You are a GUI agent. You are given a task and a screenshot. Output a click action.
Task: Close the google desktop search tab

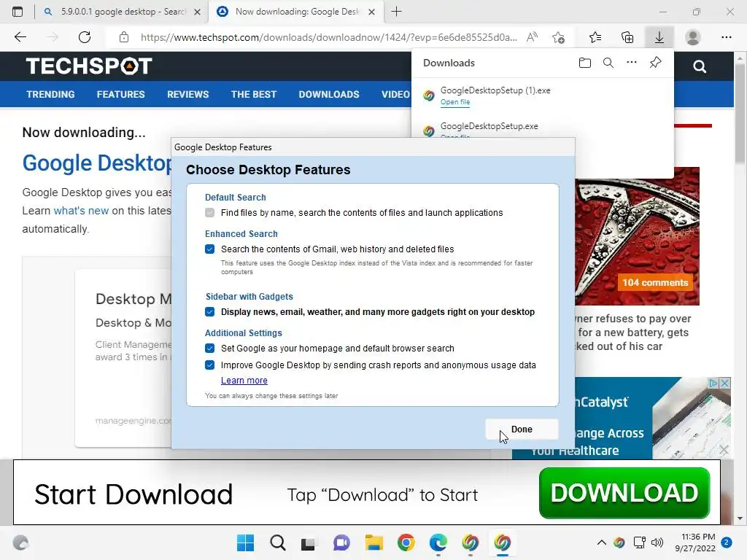(x=197, y=12)
